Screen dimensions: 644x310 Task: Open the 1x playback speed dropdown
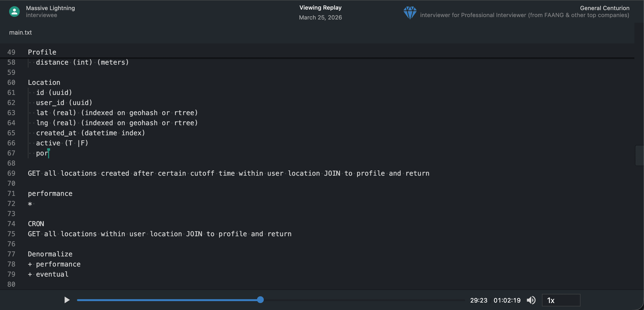point(561,300)
